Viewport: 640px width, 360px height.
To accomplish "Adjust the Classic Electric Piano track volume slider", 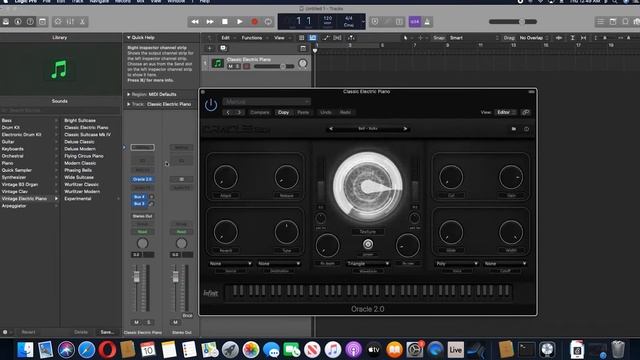I will pos(274,66).
